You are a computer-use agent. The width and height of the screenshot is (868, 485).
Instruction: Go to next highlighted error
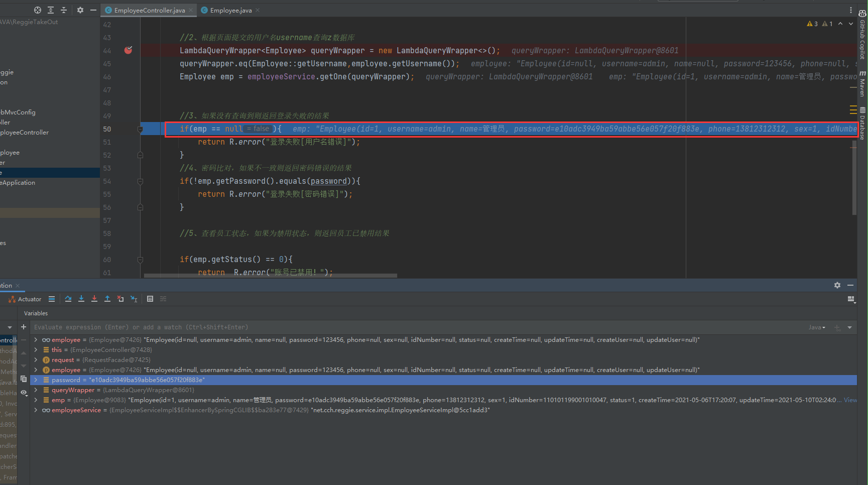pos(850,24)
